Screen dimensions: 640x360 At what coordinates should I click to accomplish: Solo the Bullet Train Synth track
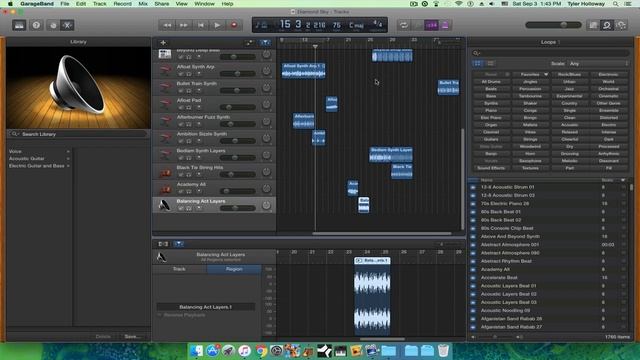(189, 91)
